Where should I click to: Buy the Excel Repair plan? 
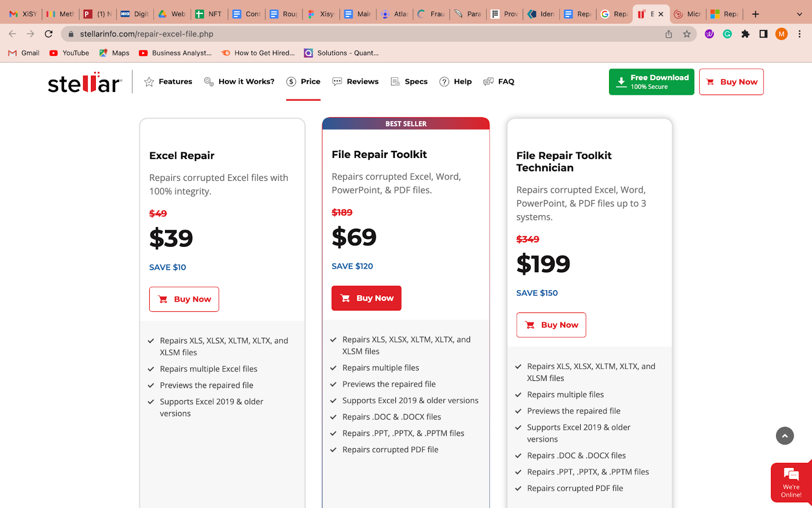184,299
